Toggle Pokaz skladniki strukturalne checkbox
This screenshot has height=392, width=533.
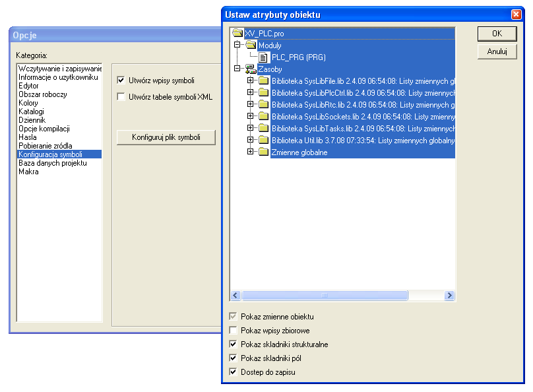[234, 344]
